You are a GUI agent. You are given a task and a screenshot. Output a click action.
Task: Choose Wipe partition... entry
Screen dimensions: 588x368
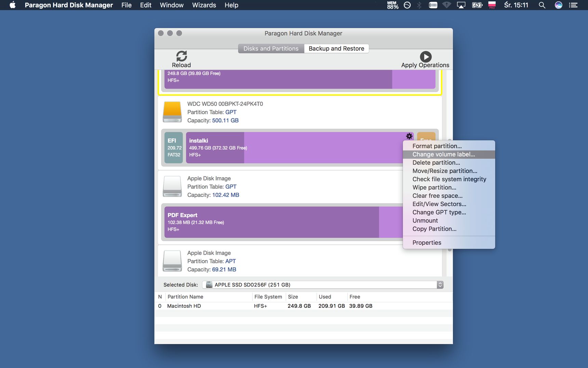[x=449, y=187]
